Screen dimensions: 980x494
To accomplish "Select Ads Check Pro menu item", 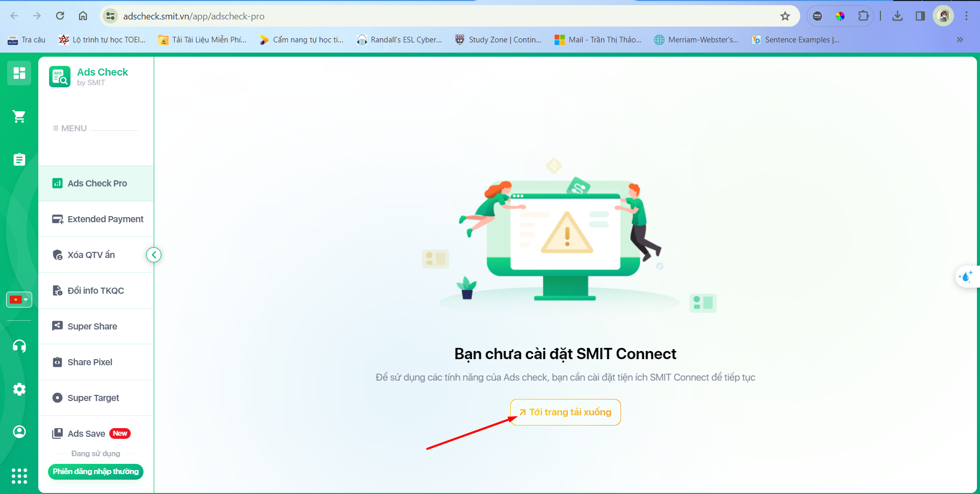I will tap(97, 183).
